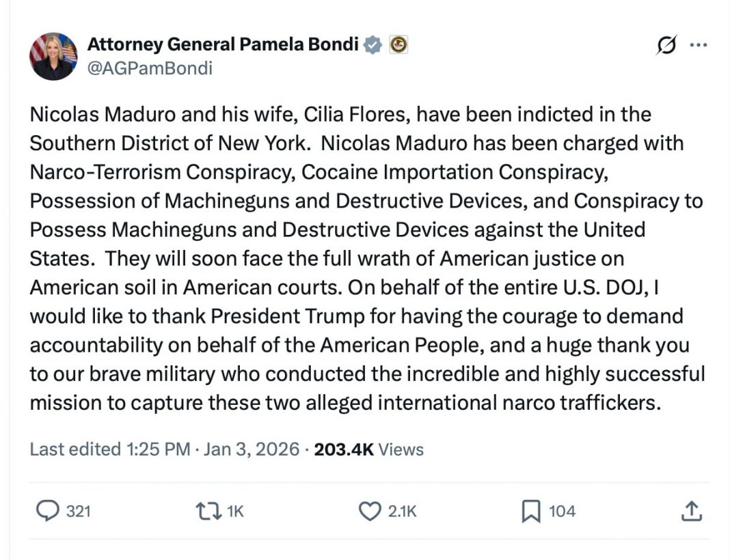Open Pamela Bondi's profile avatar photo
730x560 pixels.
[53, 56]
